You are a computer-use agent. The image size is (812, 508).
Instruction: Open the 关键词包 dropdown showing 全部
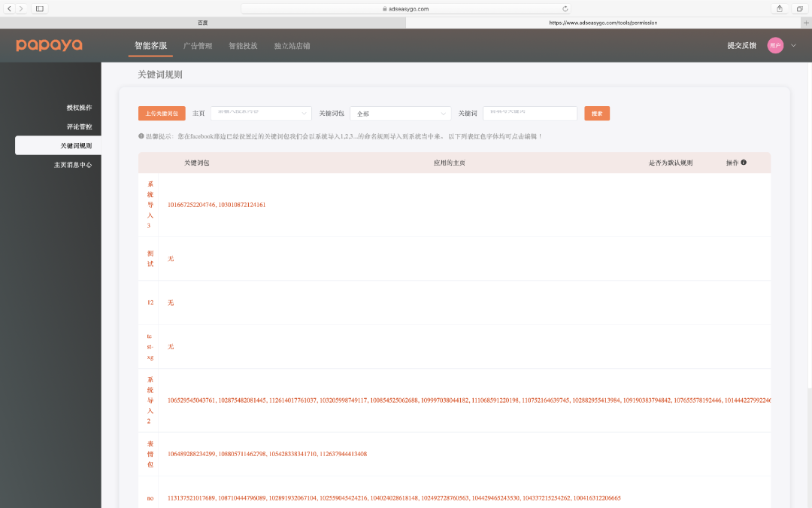click(400, 114)
